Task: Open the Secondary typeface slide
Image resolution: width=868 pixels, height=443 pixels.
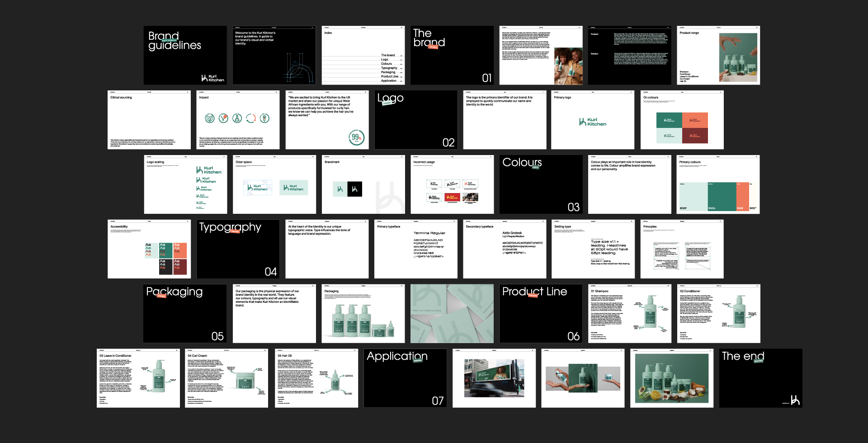Action: coord(505,249)
